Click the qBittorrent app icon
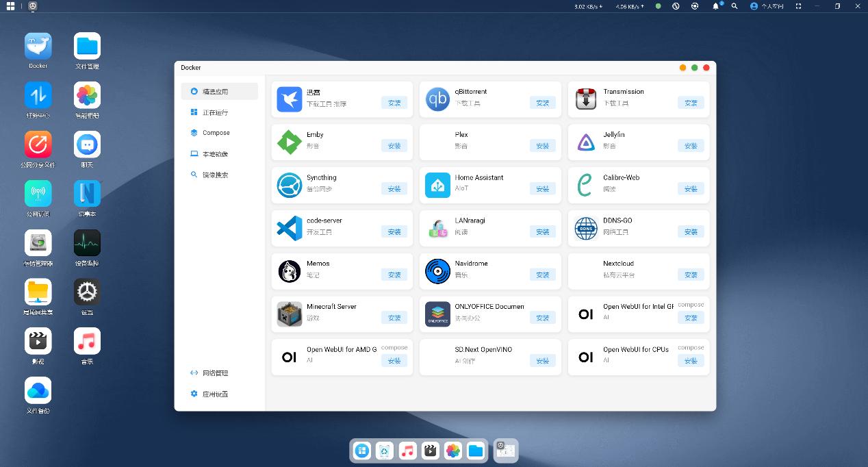This screenshot has height=467, width=868. (x=437, y=99)
